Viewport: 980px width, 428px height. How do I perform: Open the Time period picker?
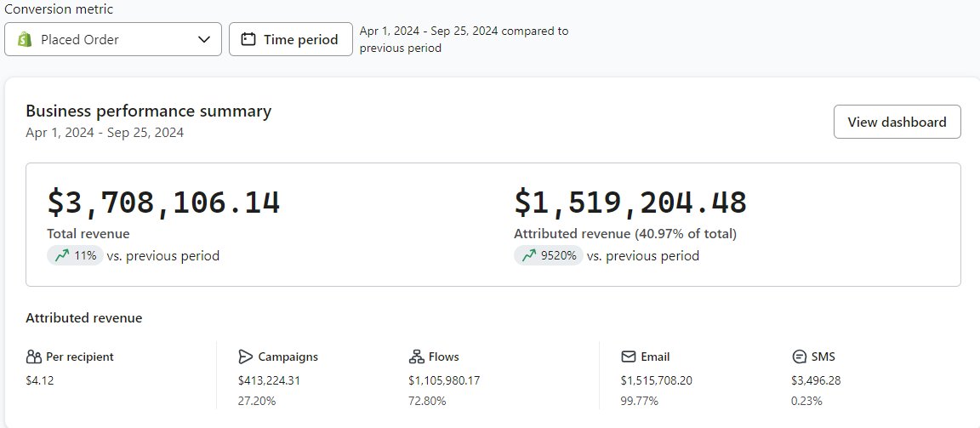pyautogui.click(x=291, y=39)
